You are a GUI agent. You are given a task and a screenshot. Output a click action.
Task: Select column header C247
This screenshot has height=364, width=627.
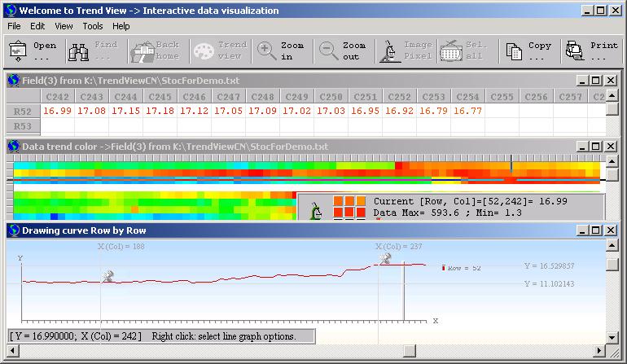click(x=228, y=97)
